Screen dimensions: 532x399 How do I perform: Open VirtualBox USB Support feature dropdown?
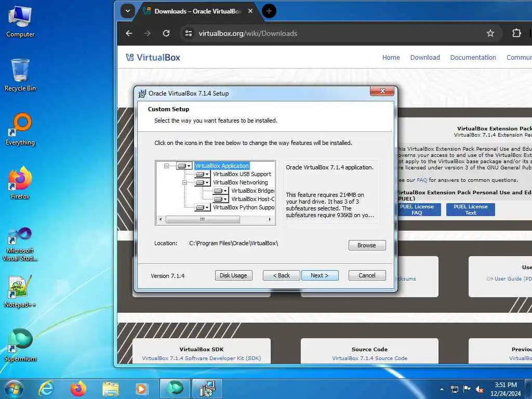tap(202, 174)
